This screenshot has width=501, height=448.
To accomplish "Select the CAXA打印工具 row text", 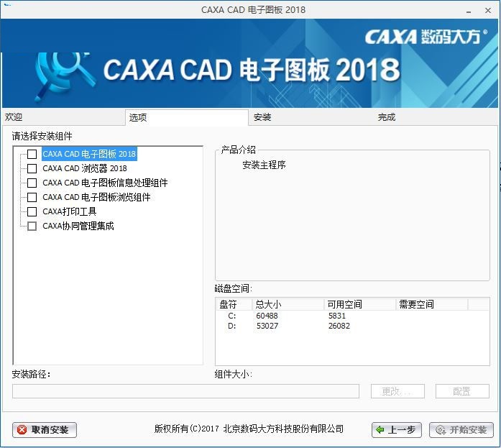I will 69,211.
